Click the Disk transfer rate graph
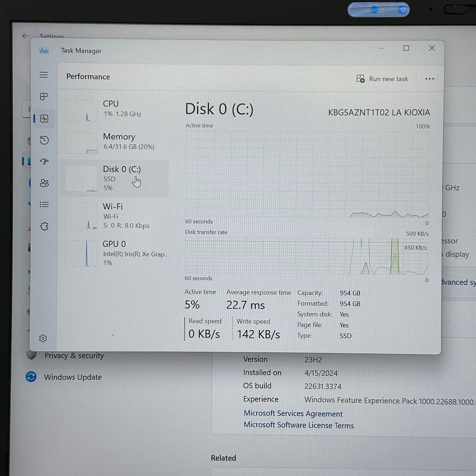476x476 pixels. pyautogui.click(x=307, y=257)
